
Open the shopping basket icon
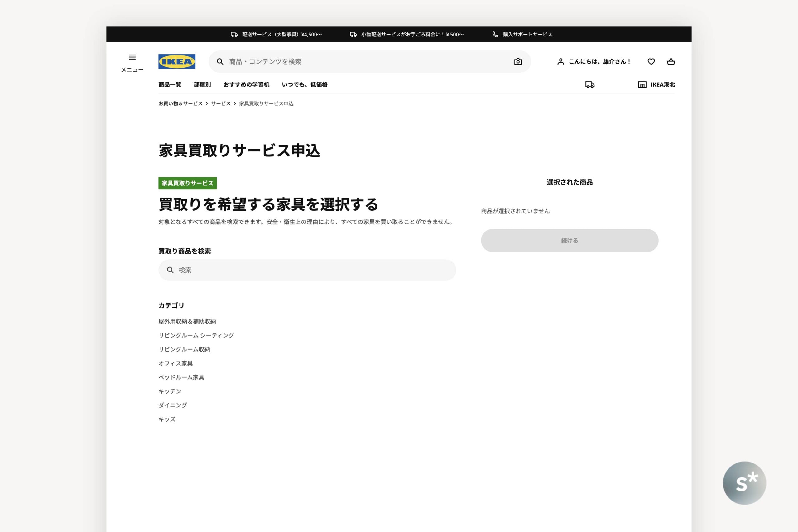pyautogui.click(x=671, y=61)
